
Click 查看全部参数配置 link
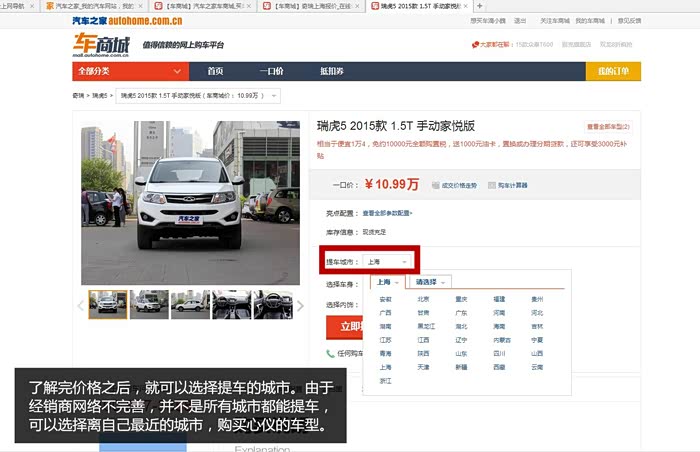[x=387, y=213]
